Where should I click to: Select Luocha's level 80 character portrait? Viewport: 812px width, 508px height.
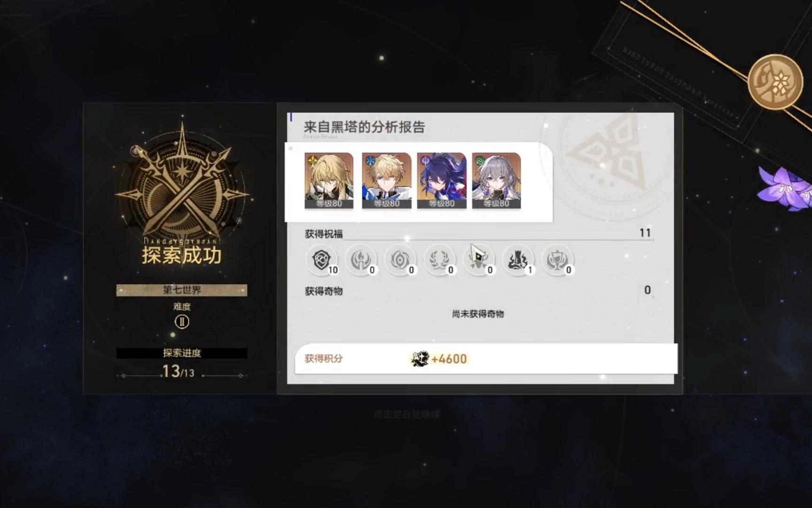(x=329, y=181)
